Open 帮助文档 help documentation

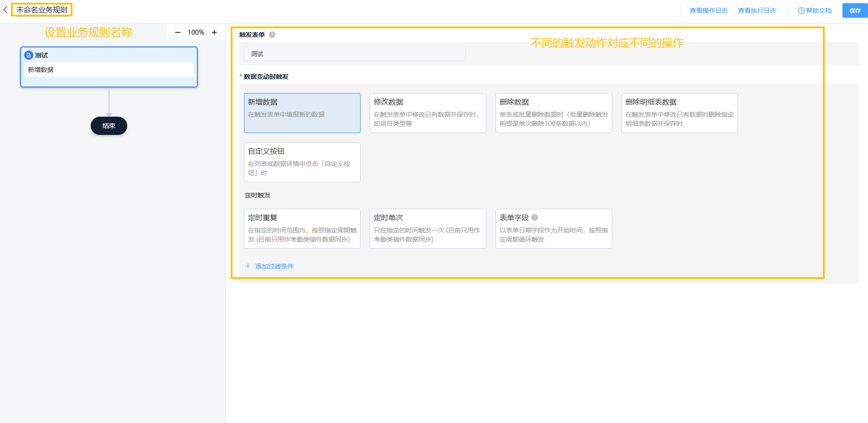click(815, 10)
